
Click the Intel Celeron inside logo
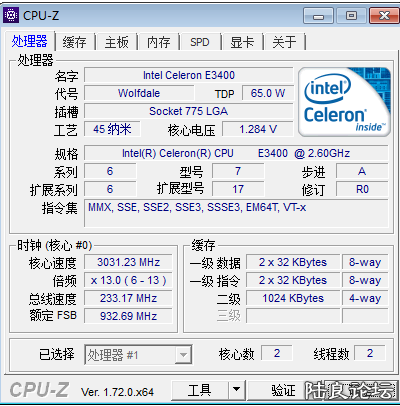344,102
